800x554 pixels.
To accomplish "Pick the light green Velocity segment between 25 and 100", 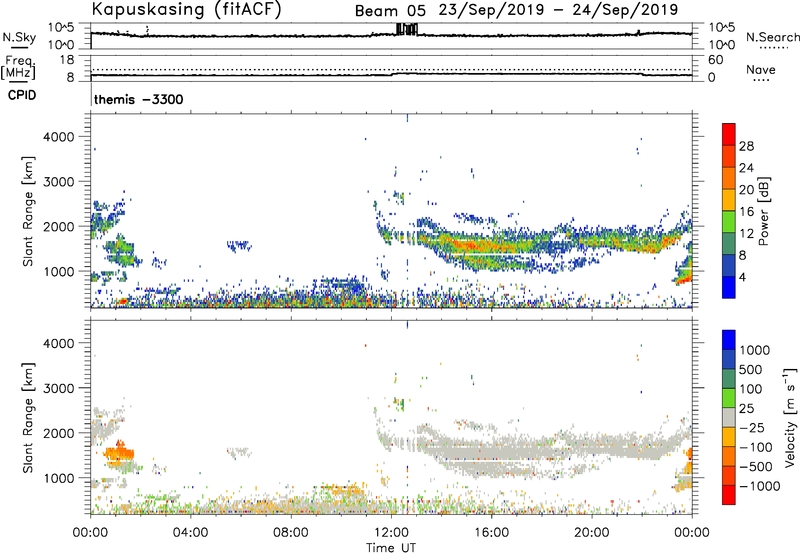I will coord(729,398).
